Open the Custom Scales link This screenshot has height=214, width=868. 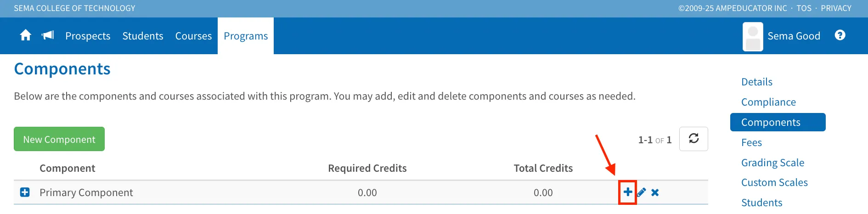coord(774,182)
